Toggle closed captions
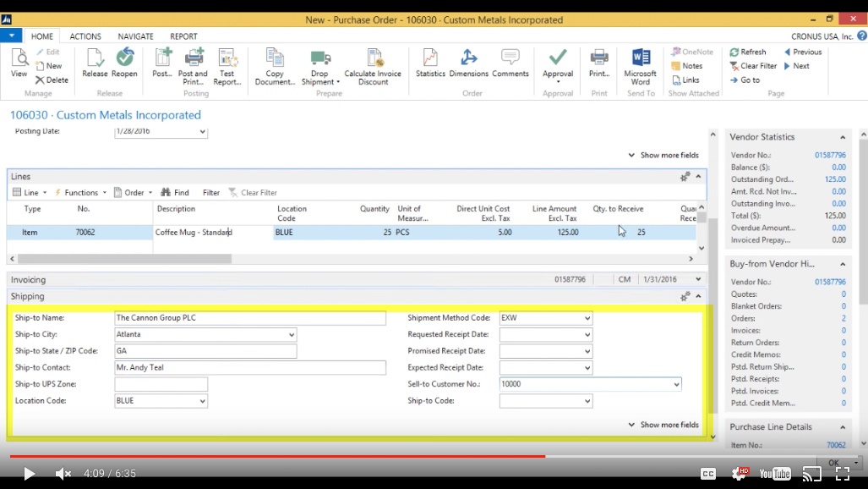 pos(708,474)
